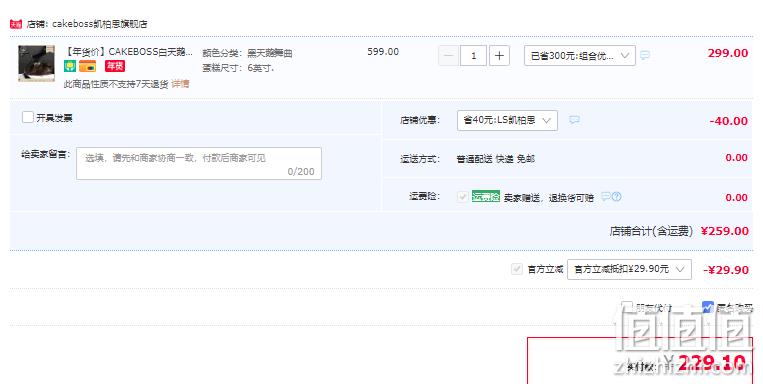
Task: Decrease quantity with the minus button
Action: click(x=449, y=55)
